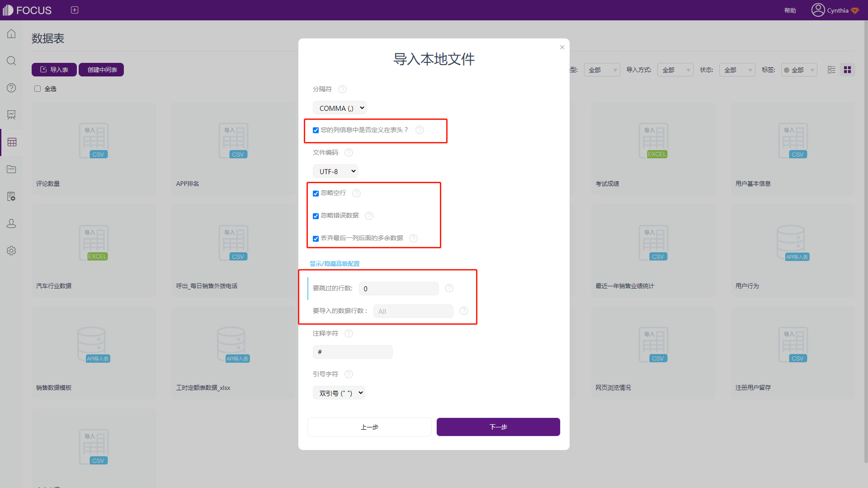Click the help icon next to 分隔符
Image resolution: width=868 pixels, height=488 pixels.
pos(342,89)
